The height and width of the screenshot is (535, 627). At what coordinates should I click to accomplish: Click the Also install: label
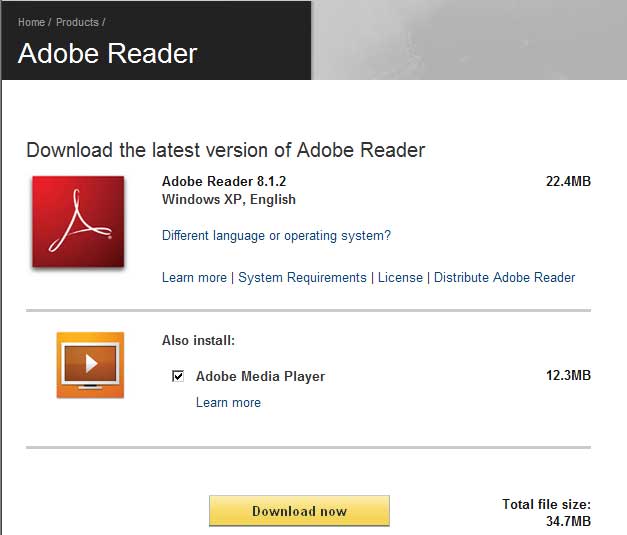(x=198, y=341)
